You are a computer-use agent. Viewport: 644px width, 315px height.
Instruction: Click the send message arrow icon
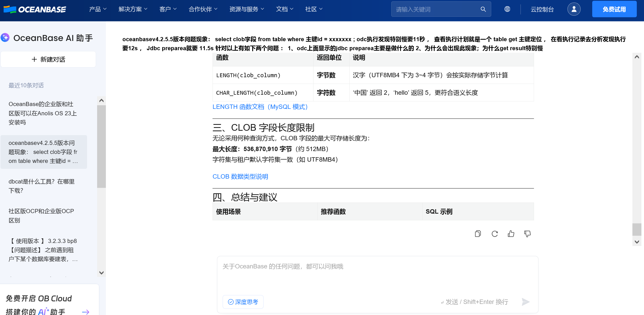pyautogui.click(x=525, y=302)
